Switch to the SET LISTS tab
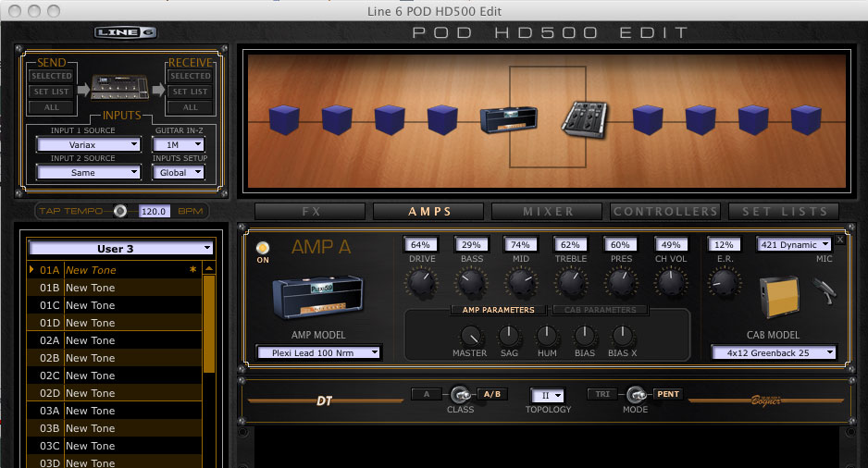868x468 pixels. tap(784, 211)
